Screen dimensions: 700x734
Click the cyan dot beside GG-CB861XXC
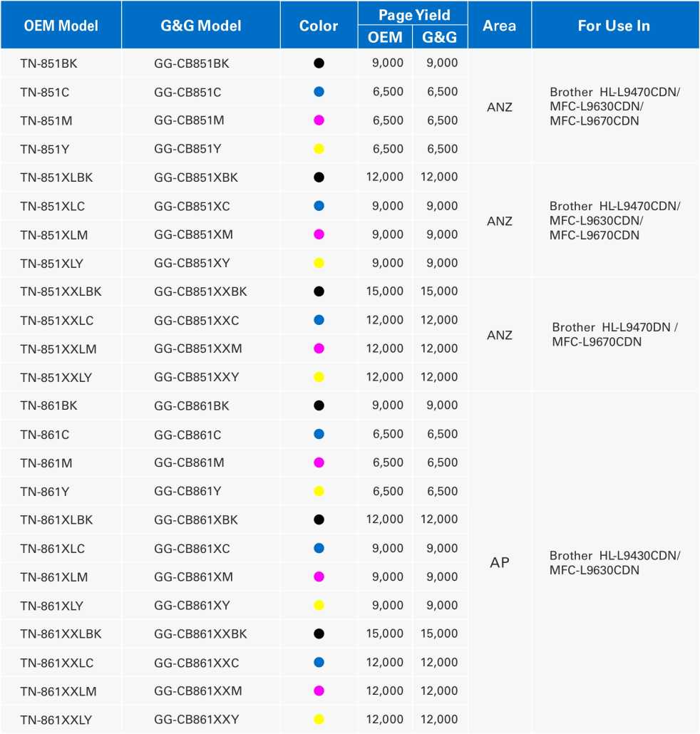pyautogui.click(x=319, y=662)
